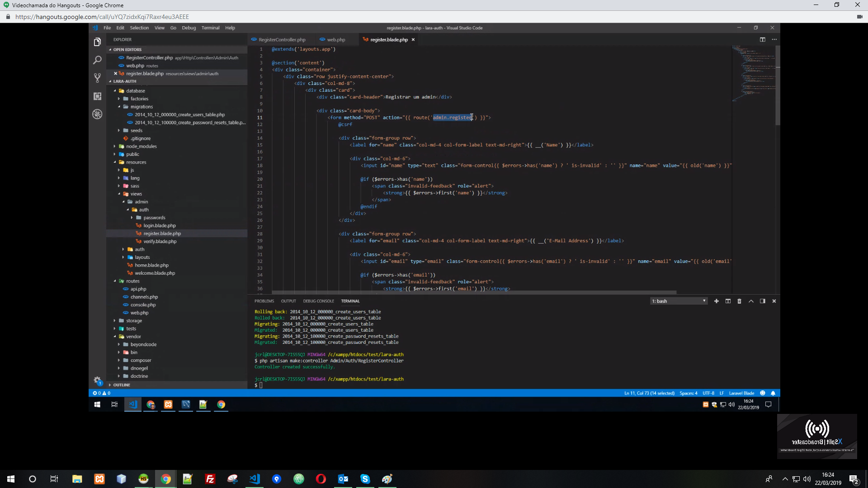
Task: Switch to the web.php editor tab
Action: (336, 40)
